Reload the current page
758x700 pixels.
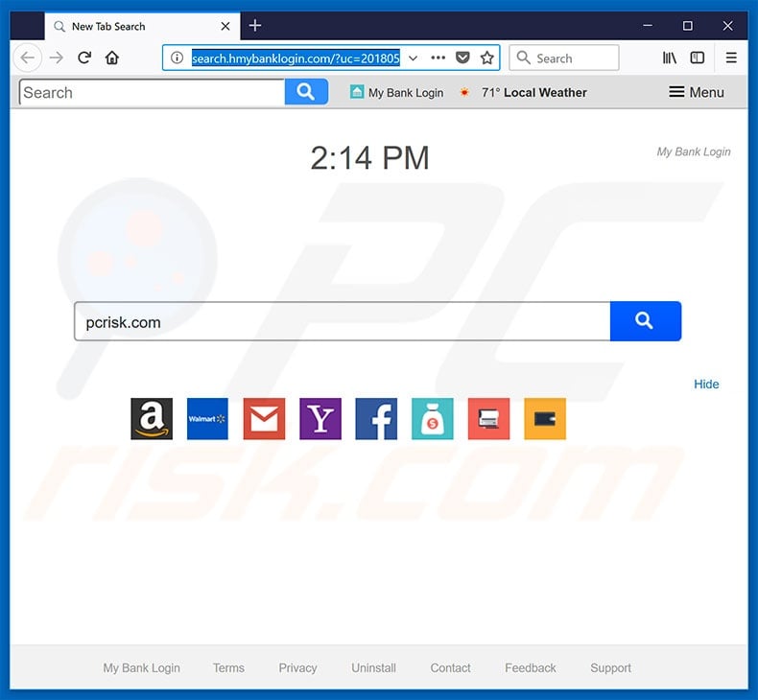click(84, 58)
